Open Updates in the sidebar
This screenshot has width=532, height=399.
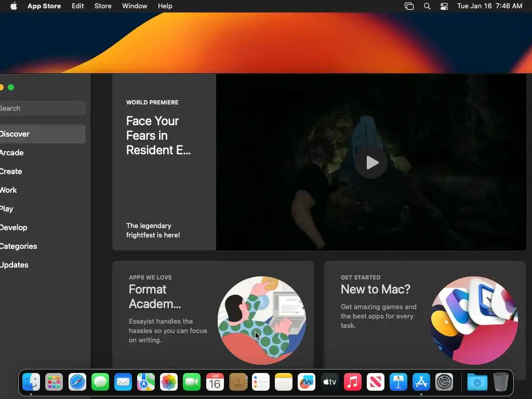point(43,264)
